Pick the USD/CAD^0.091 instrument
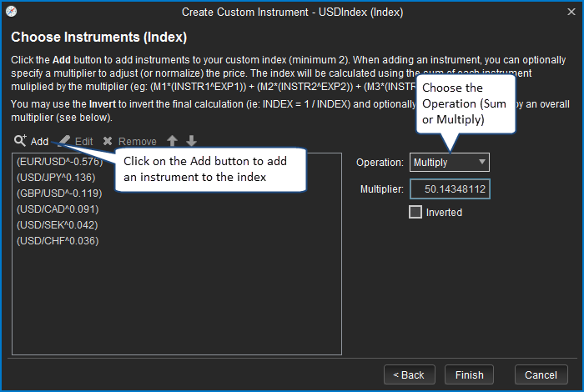The height and width of the screenshot is (392, 584). 57,209
